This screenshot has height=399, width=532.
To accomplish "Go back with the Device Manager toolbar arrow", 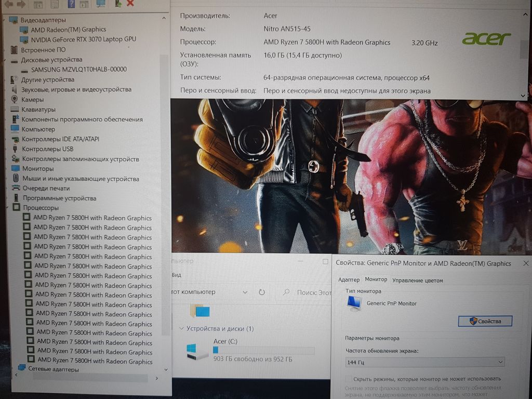I will click(x=8, y=4).
